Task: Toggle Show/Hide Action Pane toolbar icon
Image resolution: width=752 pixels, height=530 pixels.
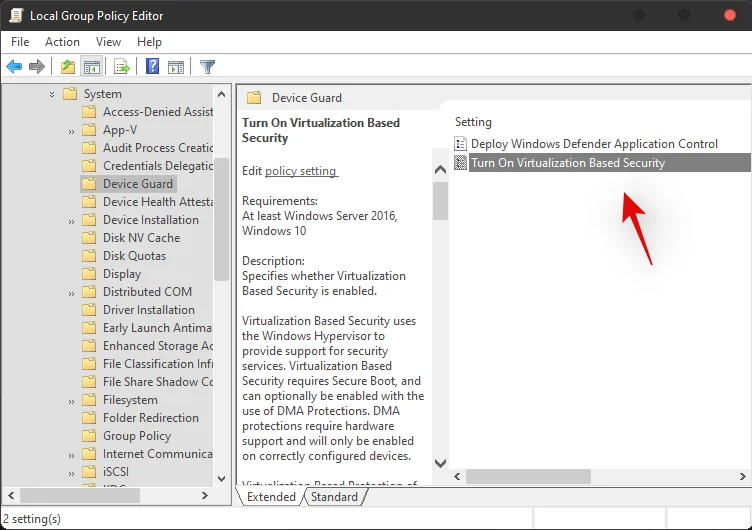Action: pyautogui.click(x=176, y=67)
